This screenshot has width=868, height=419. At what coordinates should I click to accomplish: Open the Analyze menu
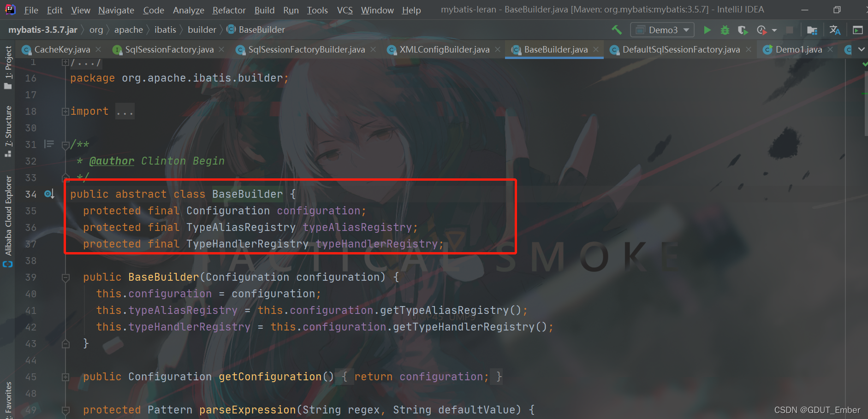point(189,10)
